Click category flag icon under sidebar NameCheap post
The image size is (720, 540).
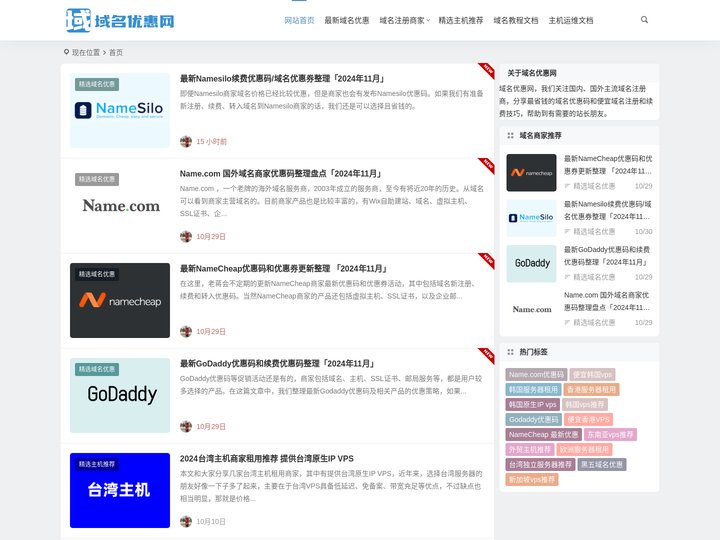coord(567,186)
